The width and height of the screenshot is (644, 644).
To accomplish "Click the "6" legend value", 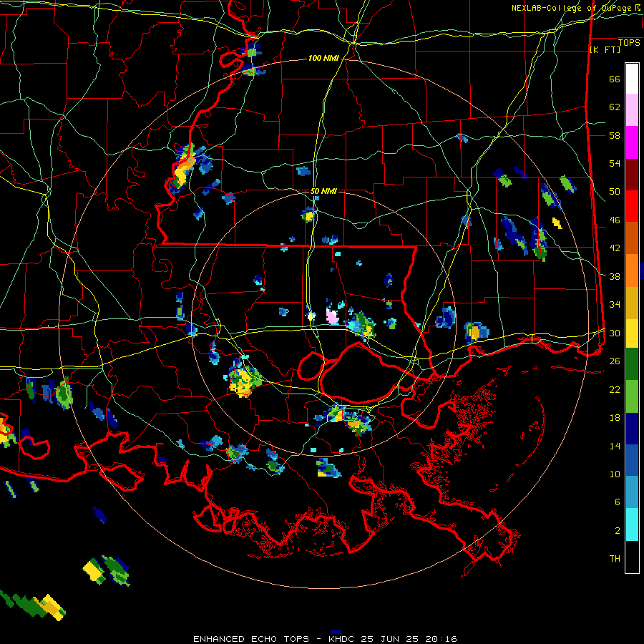I will (x=618, y=502).
